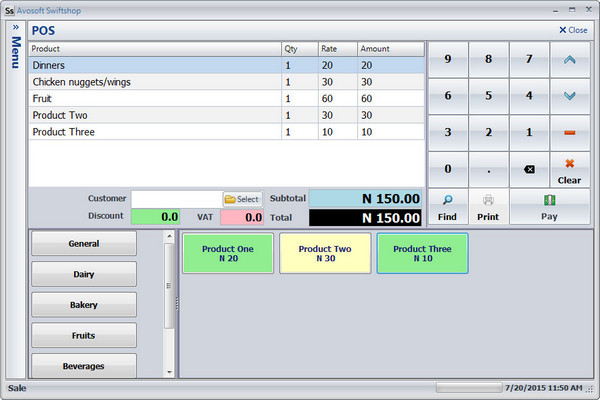
Task: Click the vertical Menu label
Action: pos(16,52)
